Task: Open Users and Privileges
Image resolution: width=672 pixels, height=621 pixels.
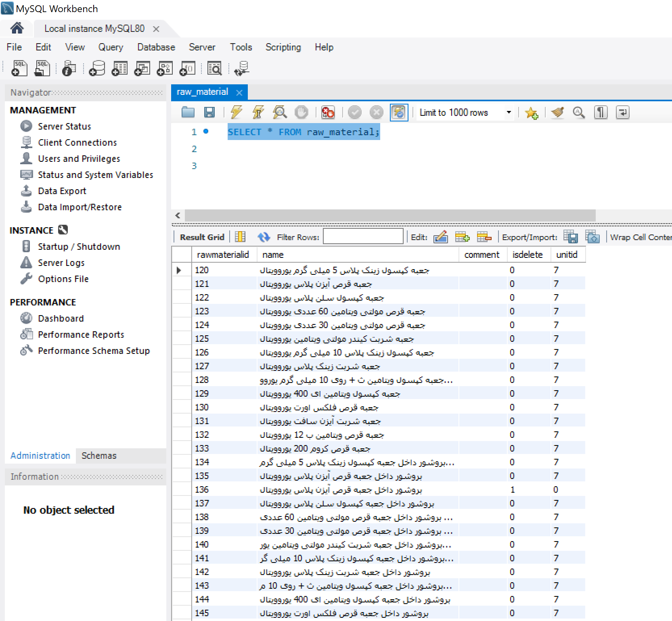Action: click(x=79, y=159)
